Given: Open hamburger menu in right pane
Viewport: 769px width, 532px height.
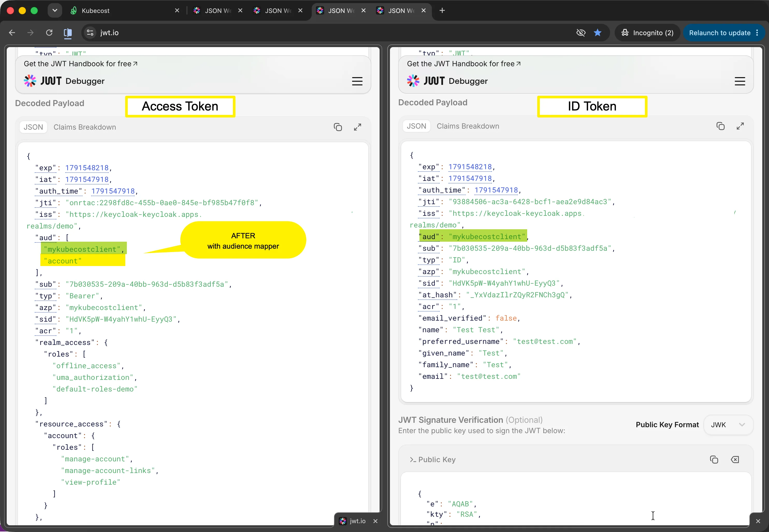Looking at the screenshot, I should (x=740, y=81).
